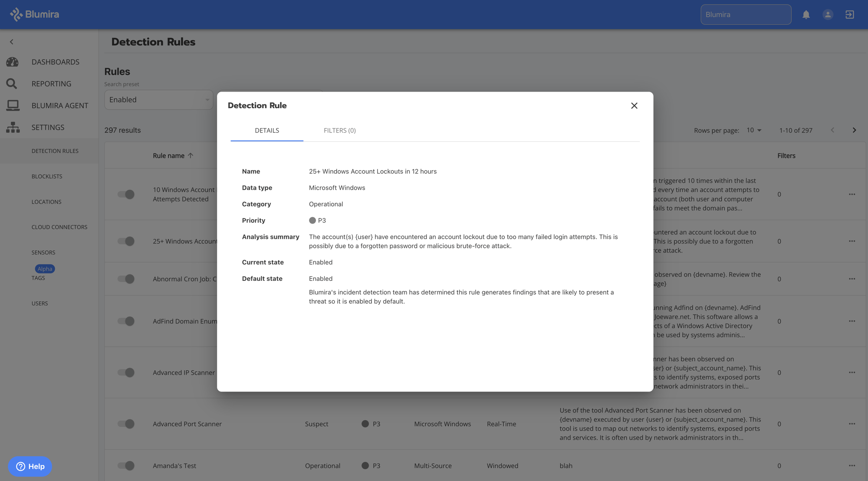Image resolution: width=868 pixels, height=481 pixels.
Task: Go to Detection Rules settings page
Action: 55,151
